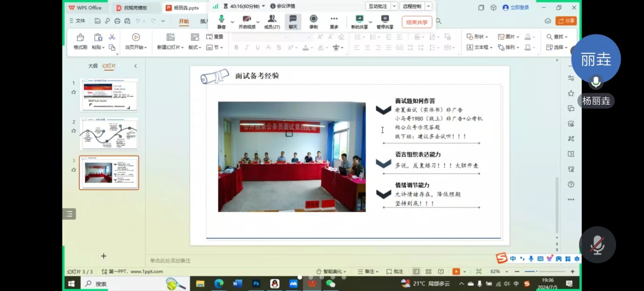The image size is (644, 291).
Task: Open Photoshop from the taskbar
Action: coord(256,284)
